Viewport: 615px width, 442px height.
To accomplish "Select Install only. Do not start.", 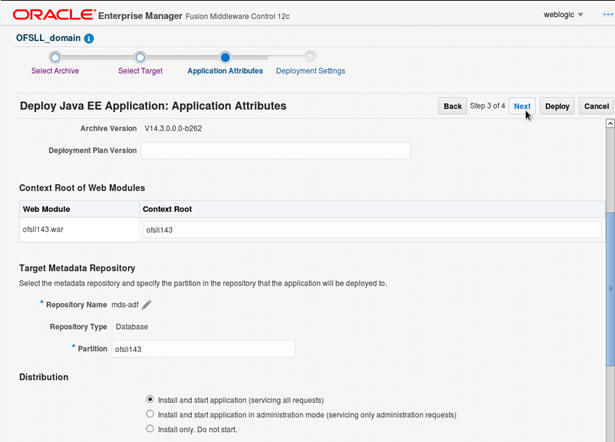I will coord(150,428).
